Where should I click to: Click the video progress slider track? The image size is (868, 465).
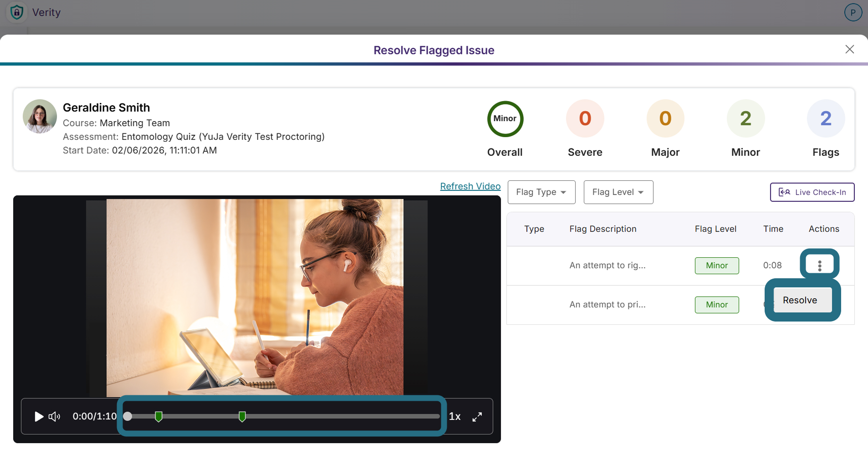[x=282, y=416]
